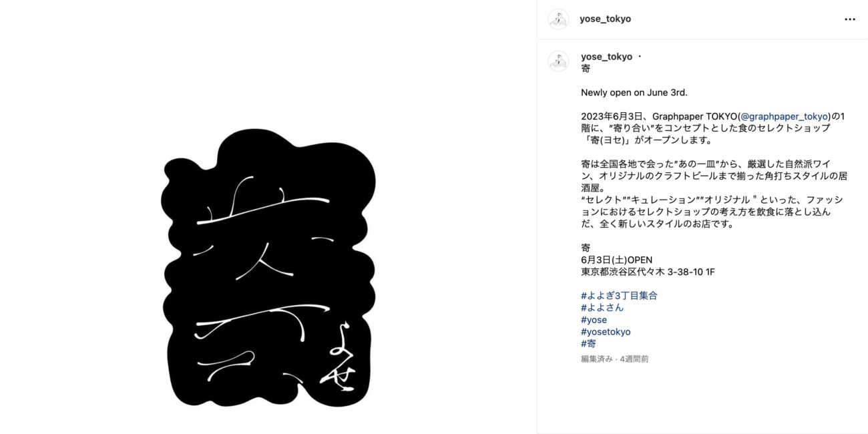Follow the @graphpaper_tokyo mention link
868x434 pixels.
click(785, 116)
